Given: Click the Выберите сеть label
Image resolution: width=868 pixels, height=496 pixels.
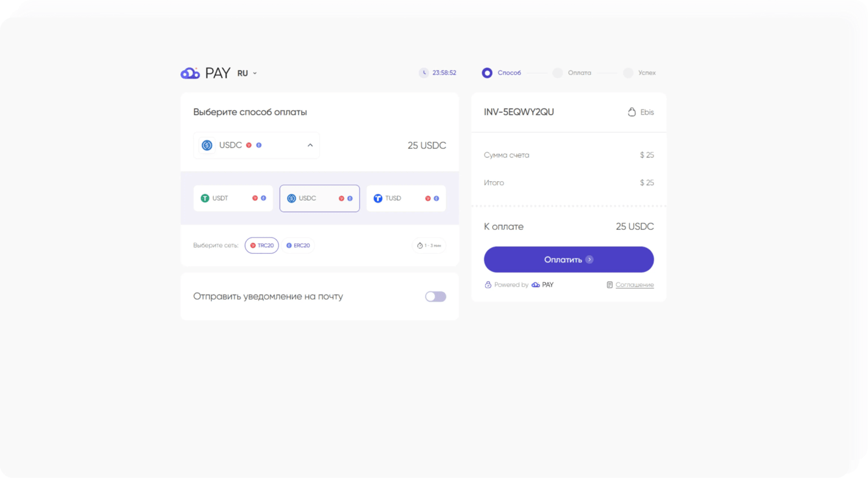Looking at the screenshot, I should click(x=216, y=245).
